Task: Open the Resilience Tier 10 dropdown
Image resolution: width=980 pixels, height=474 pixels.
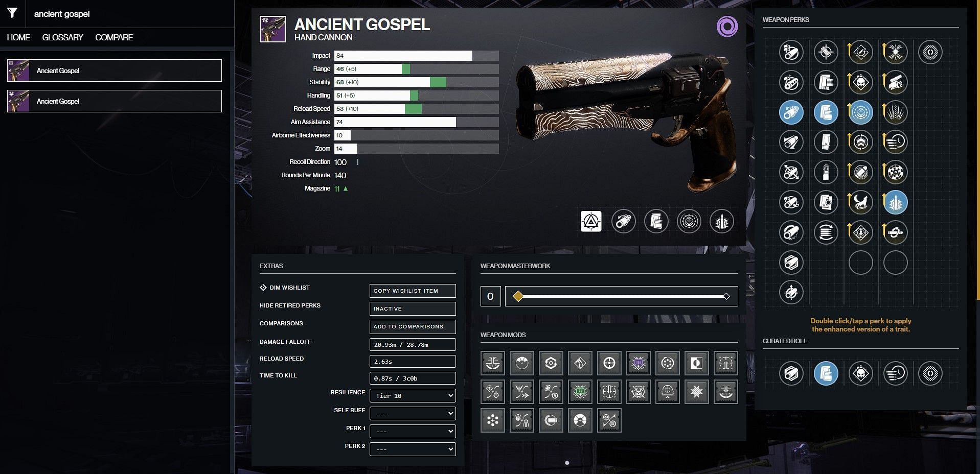Action: pos(413,395)
